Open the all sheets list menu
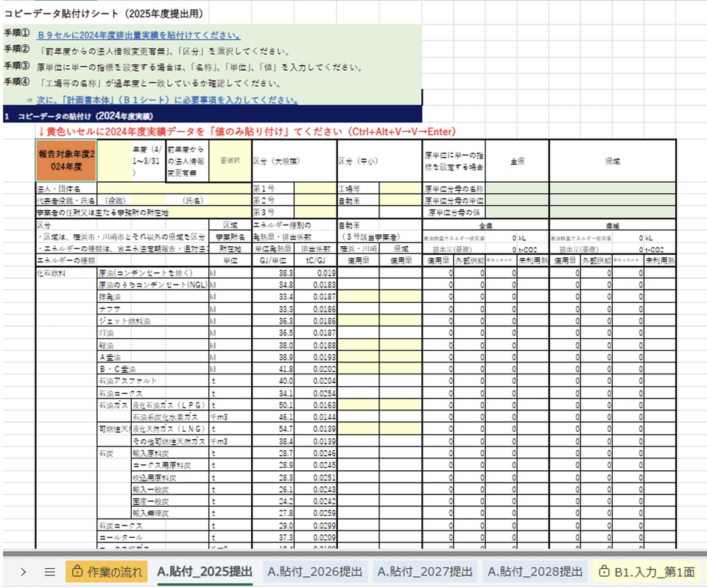The image size is (707, 588). pos(49,571)
